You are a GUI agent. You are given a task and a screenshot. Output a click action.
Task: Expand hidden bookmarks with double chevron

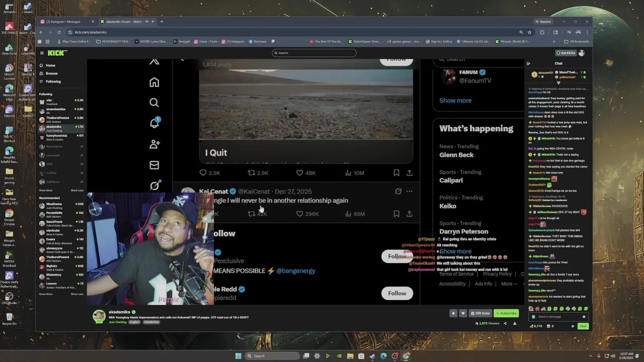554,42
